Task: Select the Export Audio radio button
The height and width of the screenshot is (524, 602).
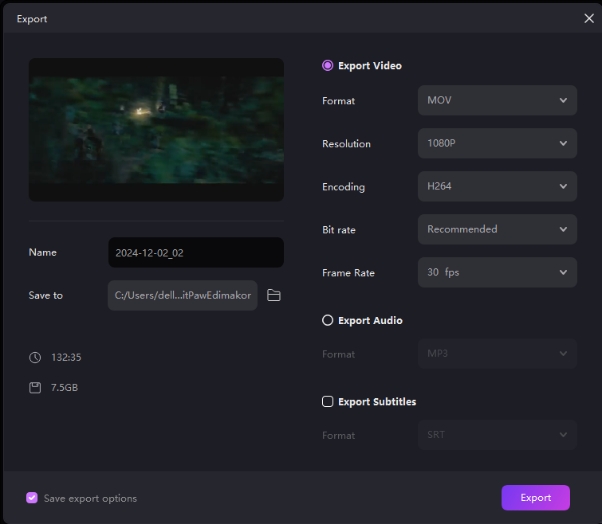Action: 327,320
